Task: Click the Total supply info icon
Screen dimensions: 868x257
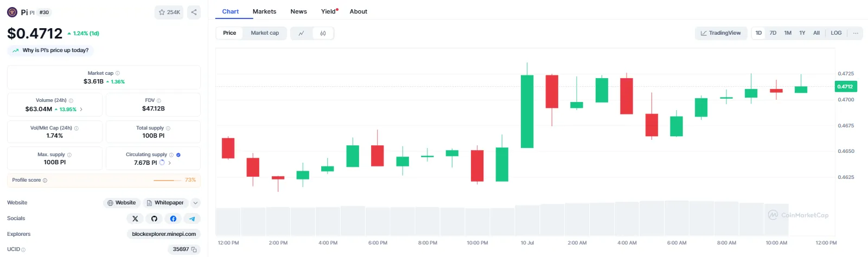Action: (168, 128)
